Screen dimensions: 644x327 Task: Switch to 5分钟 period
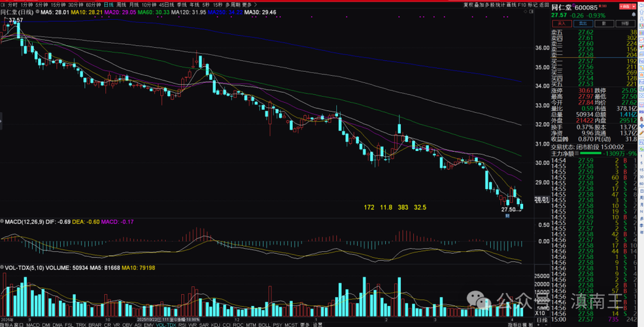coord(41,5)
